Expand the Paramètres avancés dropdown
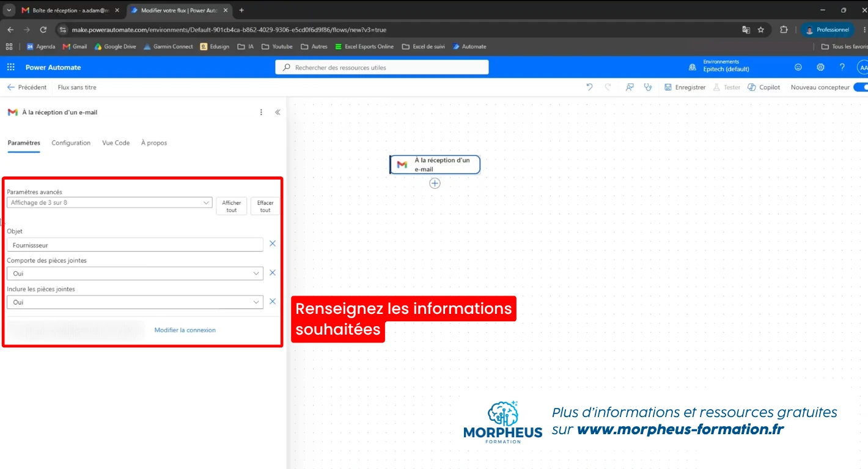This screenshot has height=469, width=868. (109, 203)
